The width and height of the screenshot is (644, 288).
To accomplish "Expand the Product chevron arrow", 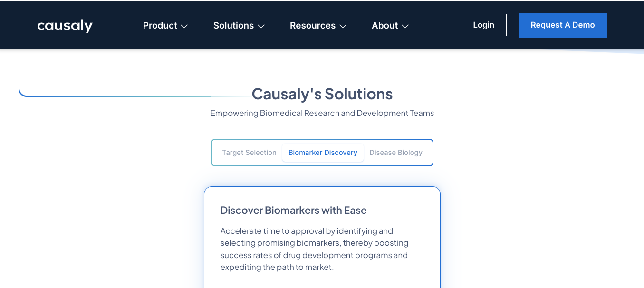I will (184, 26).
